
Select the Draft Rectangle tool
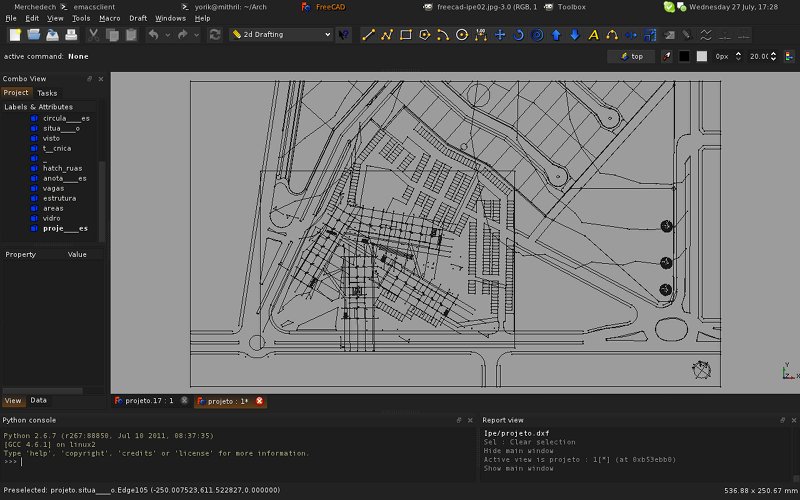click(406, 35)
